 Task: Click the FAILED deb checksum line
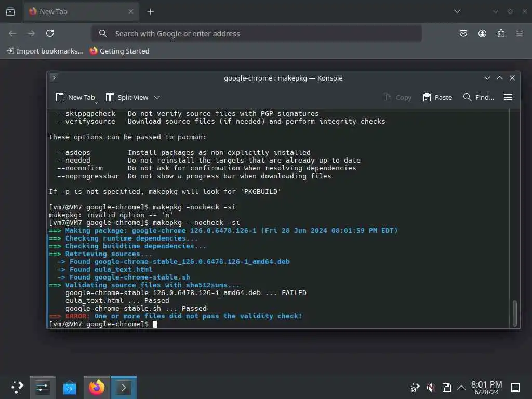click(186, 293)
